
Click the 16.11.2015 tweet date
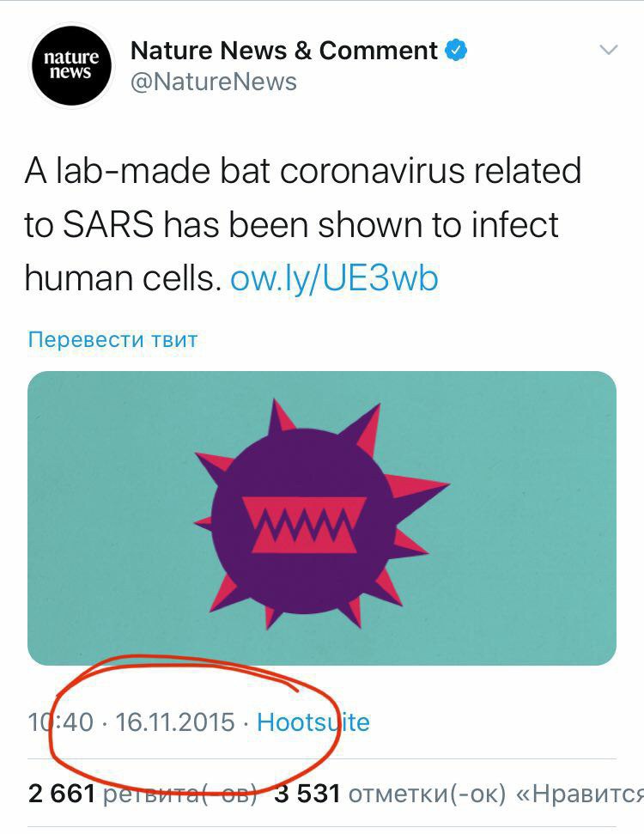click(175, 721)
